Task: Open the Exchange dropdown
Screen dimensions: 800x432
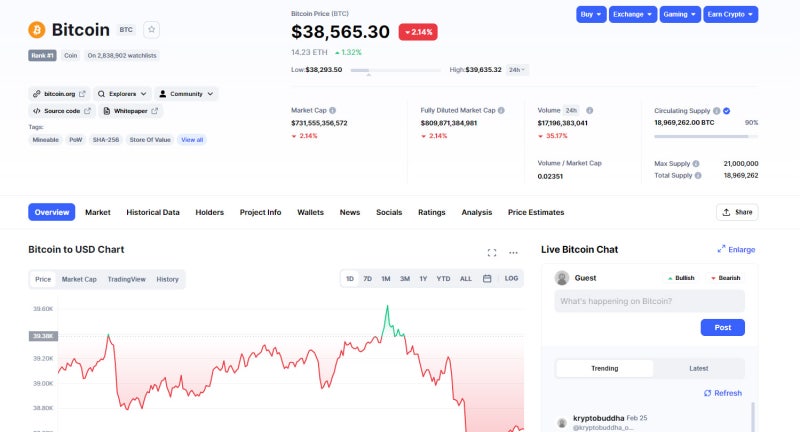Action: 633,14
